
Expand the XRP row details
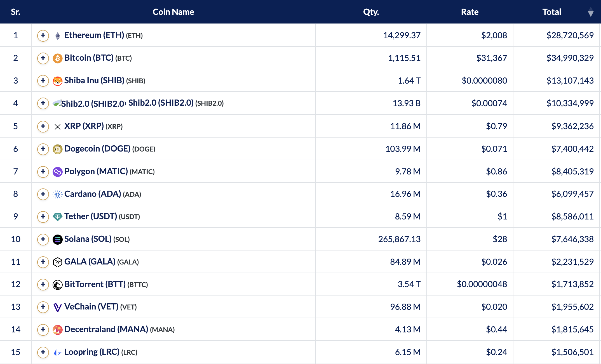pos(43,126)
